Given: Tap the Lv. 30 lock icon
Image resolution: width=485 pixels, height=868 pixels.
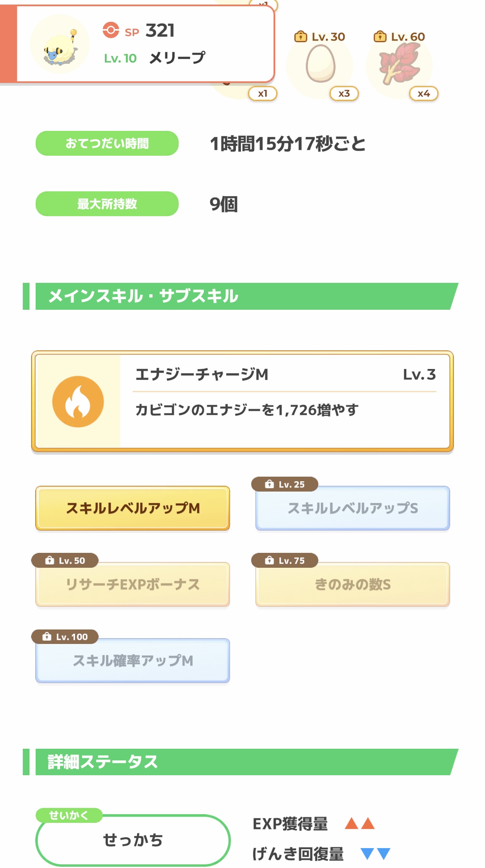Looking at the screenshot, I should (x=300, y=37).
